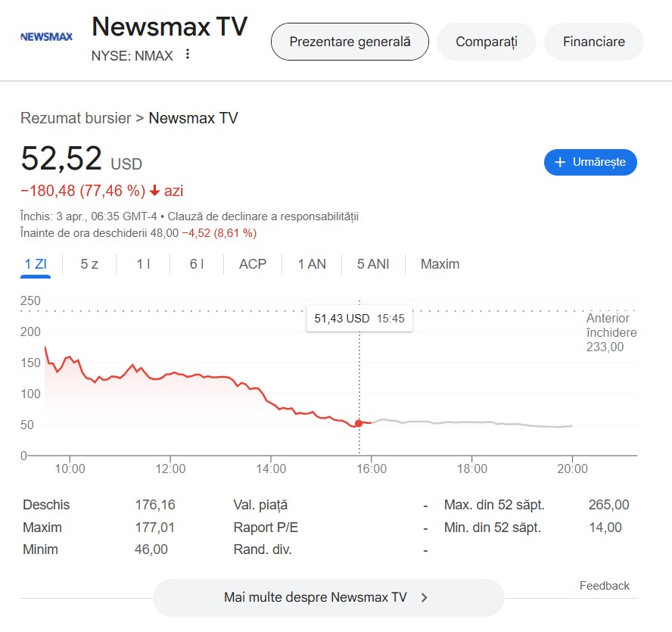Screen dimensions: 672x632
Task: Show the Maxim chart range
Action: click(x=440, y=264)
